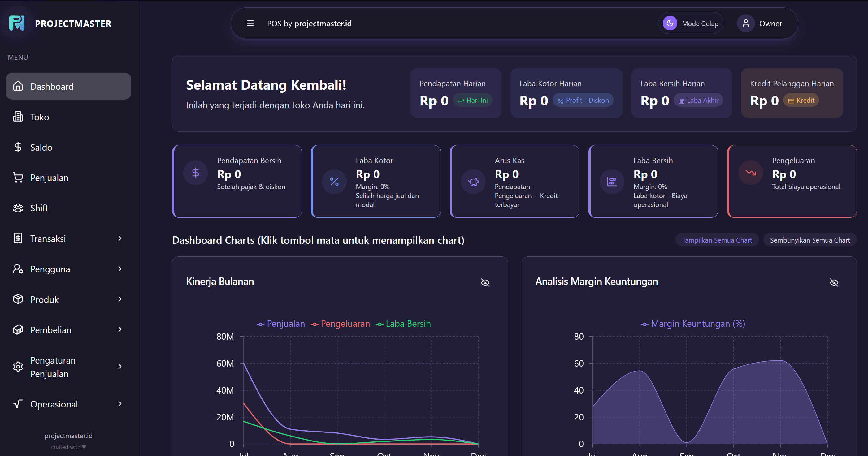Toggle visibility of Analisis Margin Keuntungan chart
The width and height of the screenshot is (868, 456).
[834, 282]
